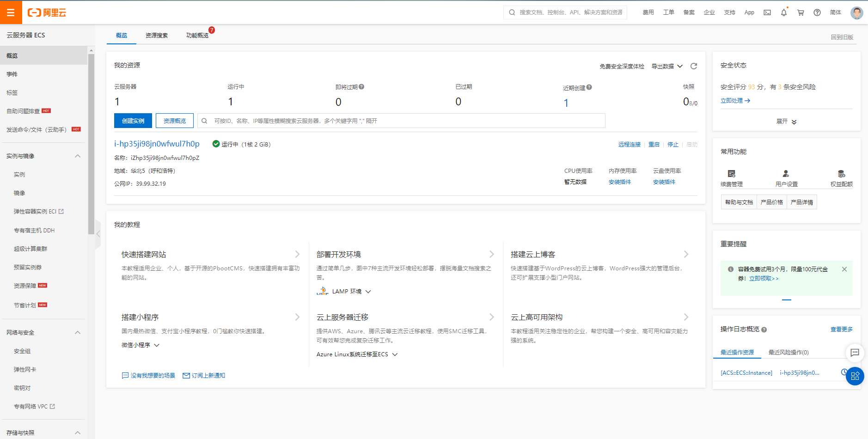Click the user avatar

856,12
